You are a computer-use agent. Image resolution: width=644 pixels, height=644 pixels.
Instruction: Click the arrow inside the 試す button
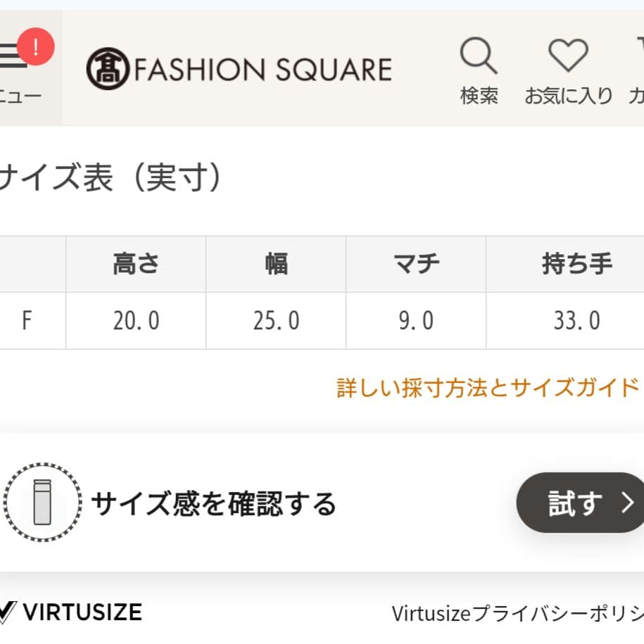629,502
